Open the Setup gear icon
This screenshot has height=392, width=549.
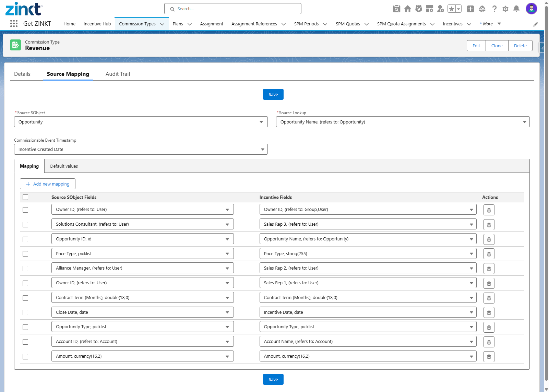pos(505,9)
